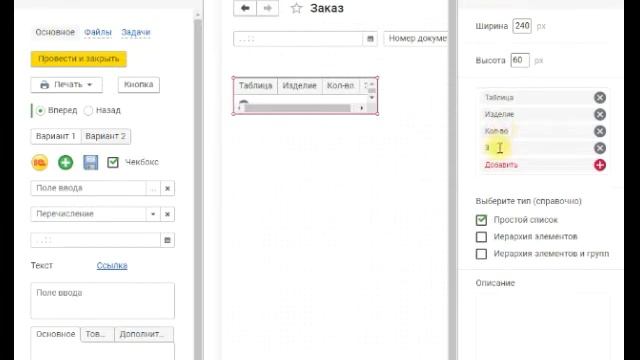Click the ellipsis button in Поле ввода
This screenshot has height=360, width=640.
coord(153,189)
